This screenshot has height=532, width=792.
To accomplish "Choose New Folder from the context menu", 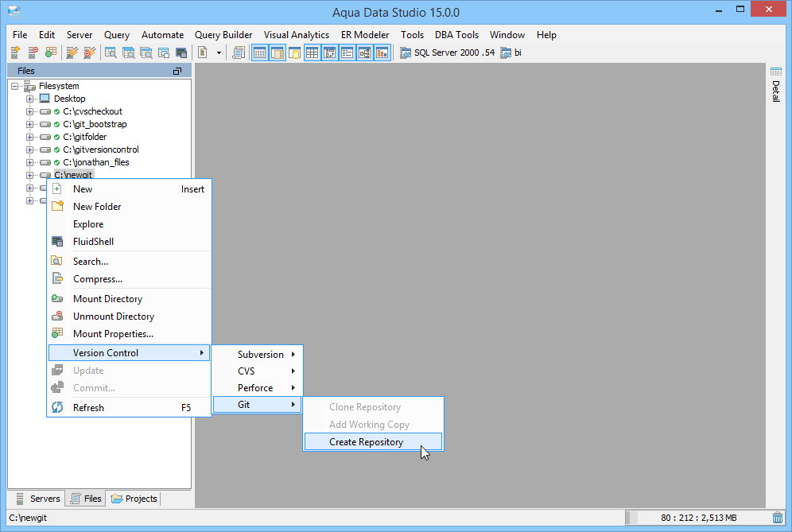I will 129,207.
